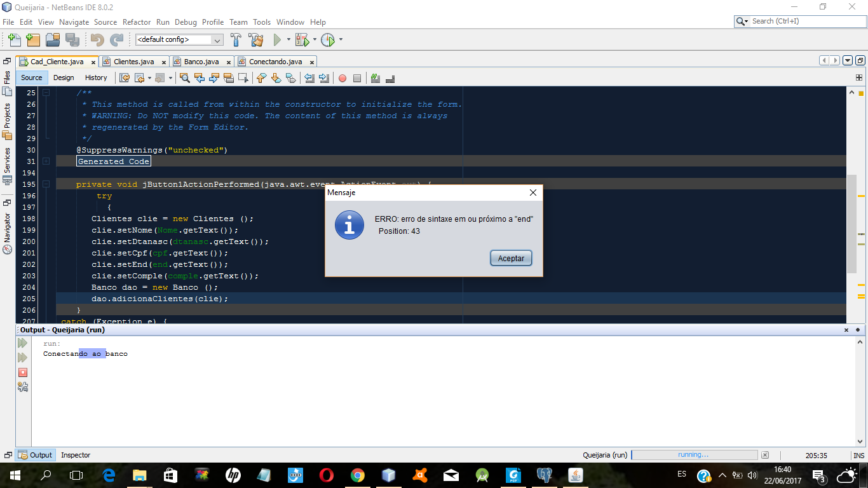The height and width of the screenshot is (488, 868).
Task: Open the Chrome icon in the Windows taskbar
Action: point(358,475)
